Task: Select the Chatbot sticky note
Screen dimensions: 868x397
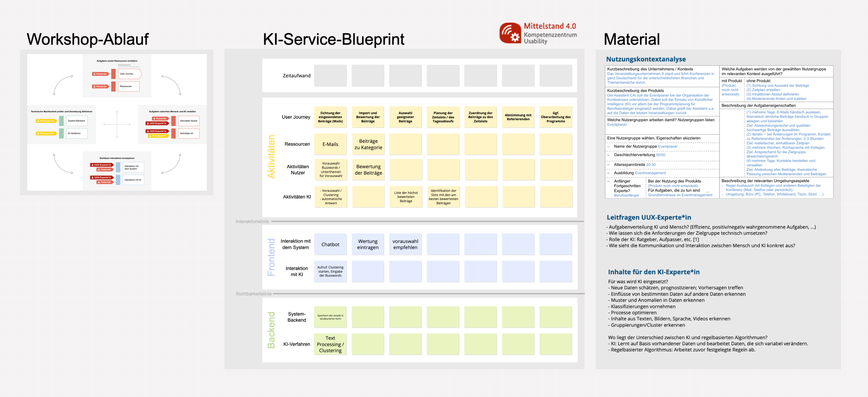Action: (x=330, y=244)
